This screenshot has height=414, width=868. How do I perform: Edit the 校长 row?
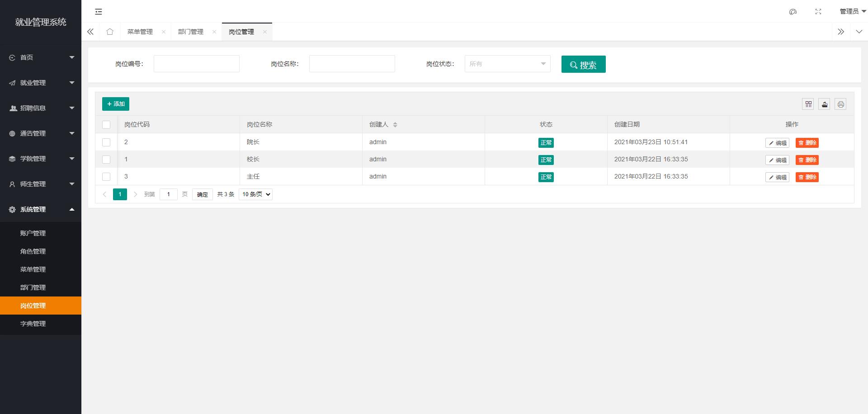(x=777, y=160)
